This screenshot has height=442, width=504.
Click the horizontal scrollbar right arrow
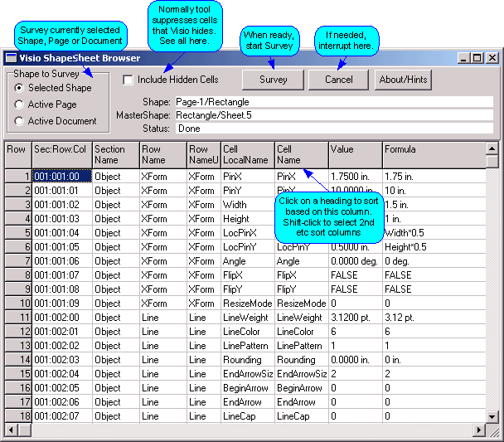(x=479, y=430)
